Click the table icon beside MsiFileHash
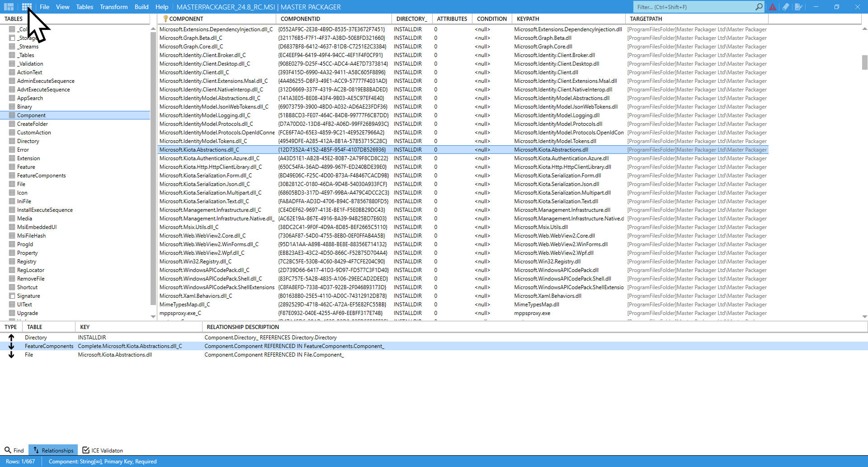This screenshot has height=467, width=868. pyautogui.click(x=12, y=236)
